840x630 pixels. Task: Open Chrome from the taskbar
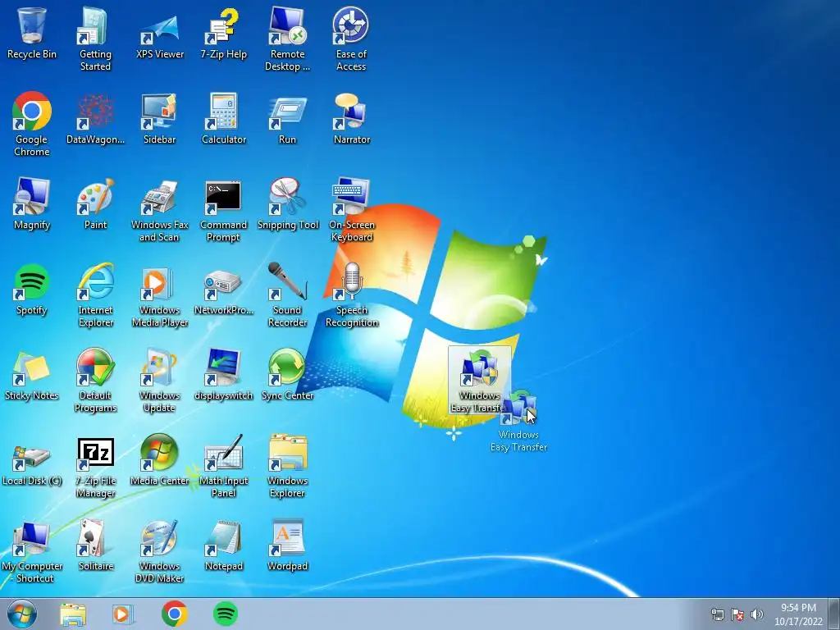(x=174, y=614)
